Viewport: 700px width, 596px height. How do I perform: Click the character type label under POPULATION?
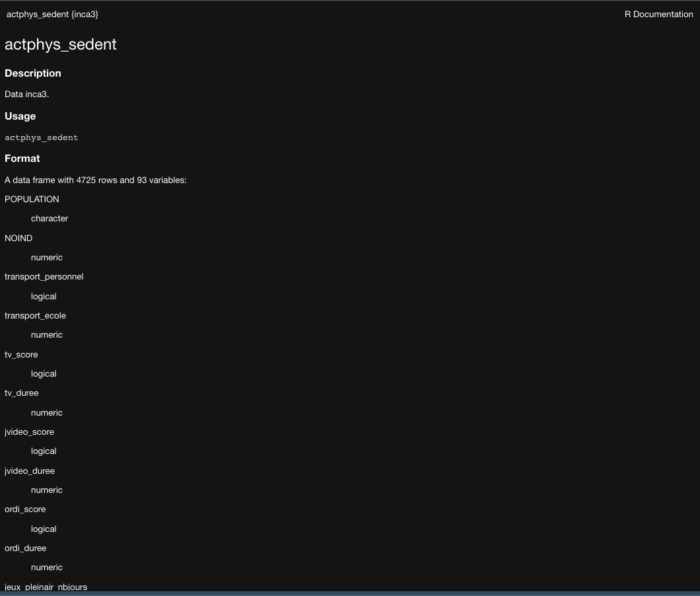click(50, 218)
